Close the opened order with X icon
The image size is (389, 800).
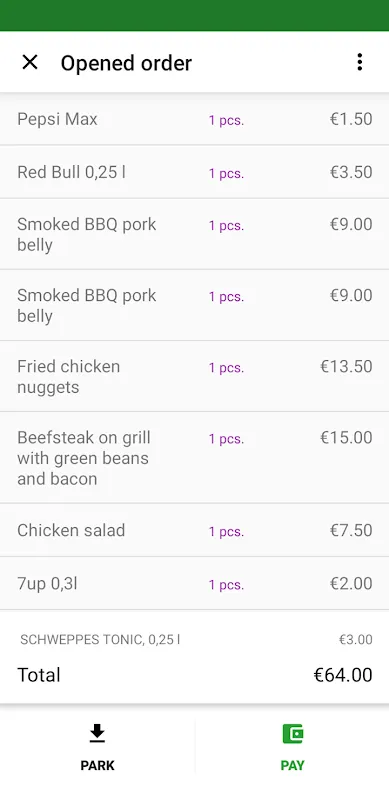(x=30, y=62)
